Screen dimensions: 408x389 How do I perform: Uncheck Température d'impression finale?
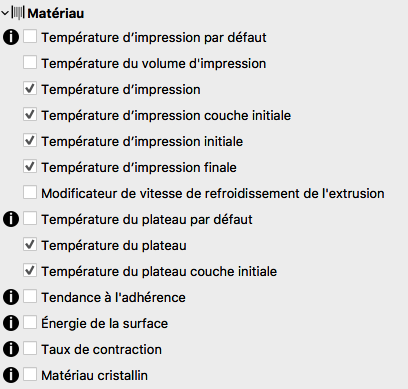[30, 166]
